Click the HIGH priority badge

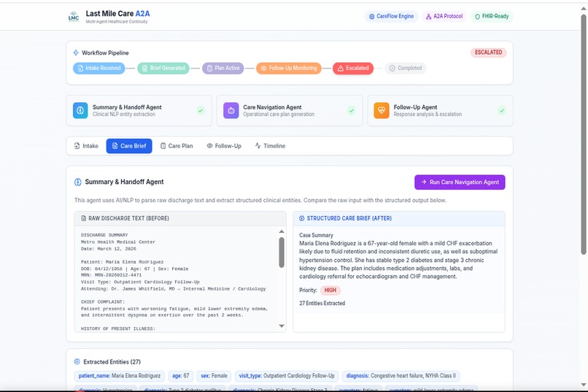pyautogui.click(x=330, y=291)
